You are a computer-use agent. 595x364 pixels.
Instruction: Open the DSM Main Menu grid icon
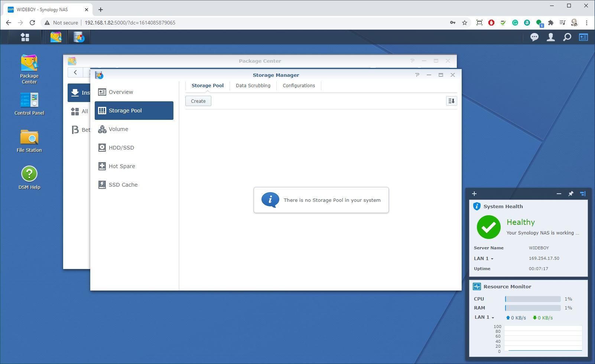[x=25, y=37]
